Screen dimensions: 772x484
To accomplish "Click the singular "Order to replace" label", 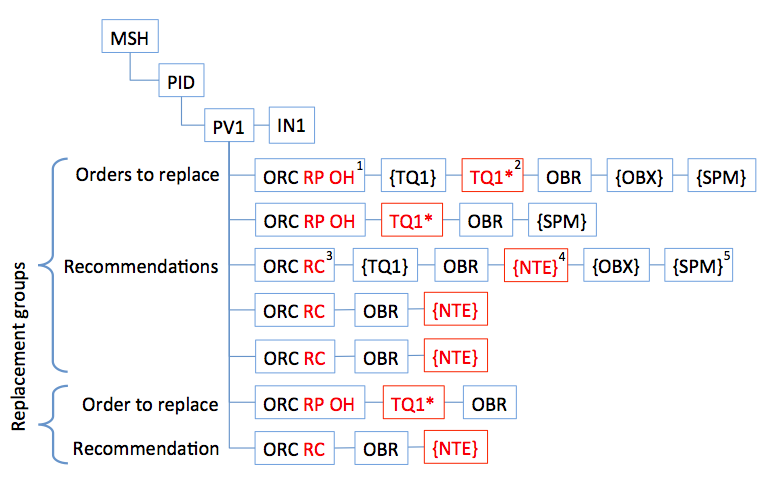I will click(x=152, y=404).
